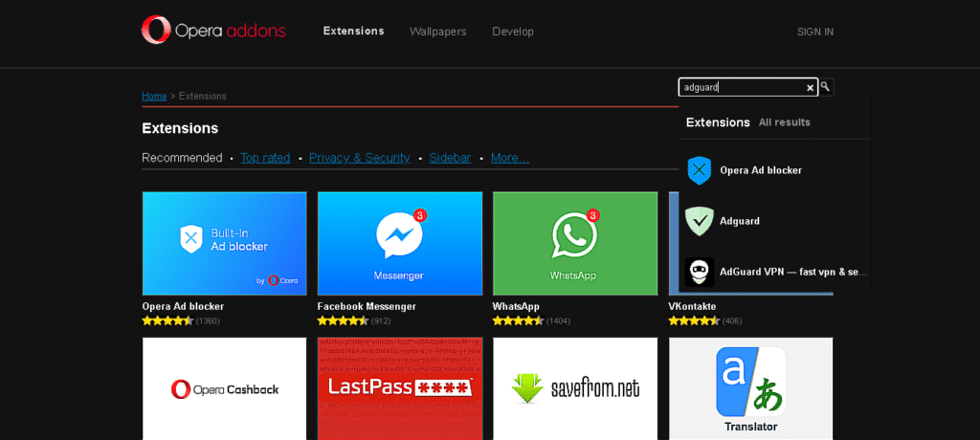
Task: Open the WhatsApp tile thumbnail
Action: point(575,243)
